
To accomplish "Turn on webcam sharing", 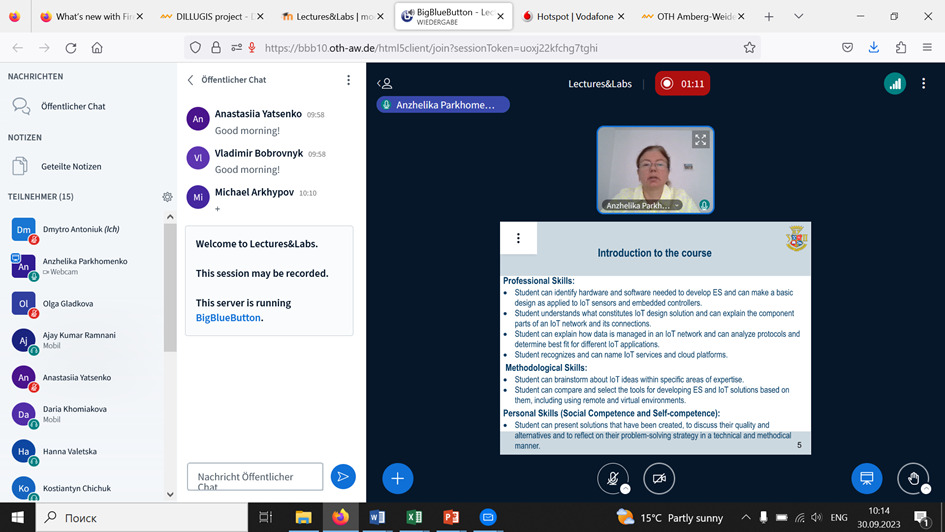I will pos(659,478).
